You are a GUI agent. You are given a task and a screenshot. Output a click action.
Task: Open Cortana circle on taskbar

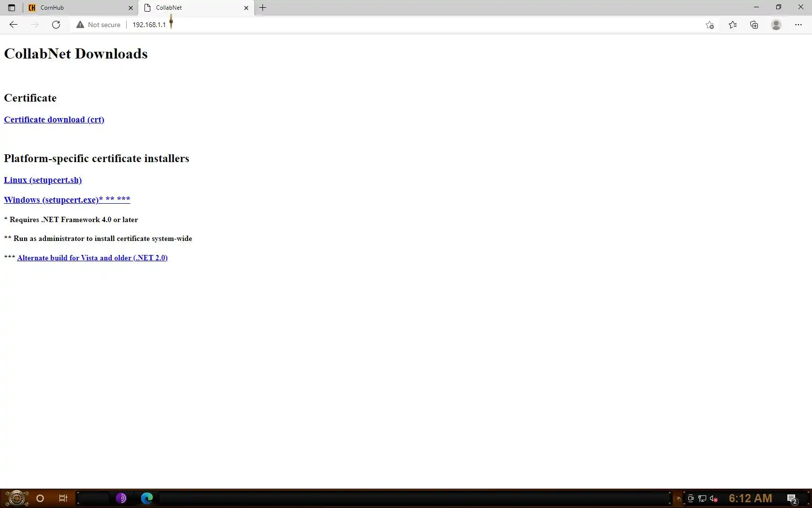[40, 498]
